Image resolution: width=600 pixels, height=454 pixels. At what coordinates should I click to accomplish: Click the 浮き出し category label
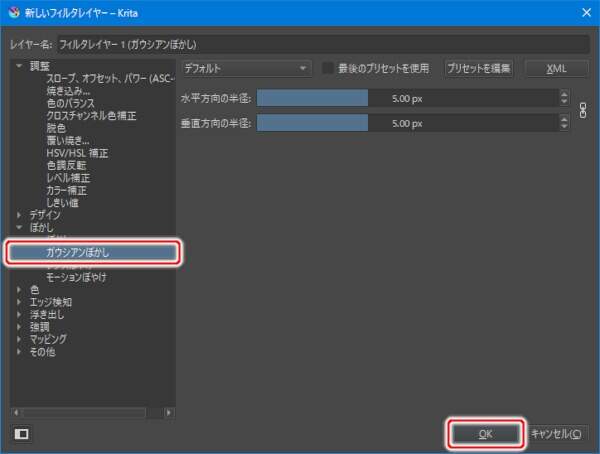pos(47,315)
